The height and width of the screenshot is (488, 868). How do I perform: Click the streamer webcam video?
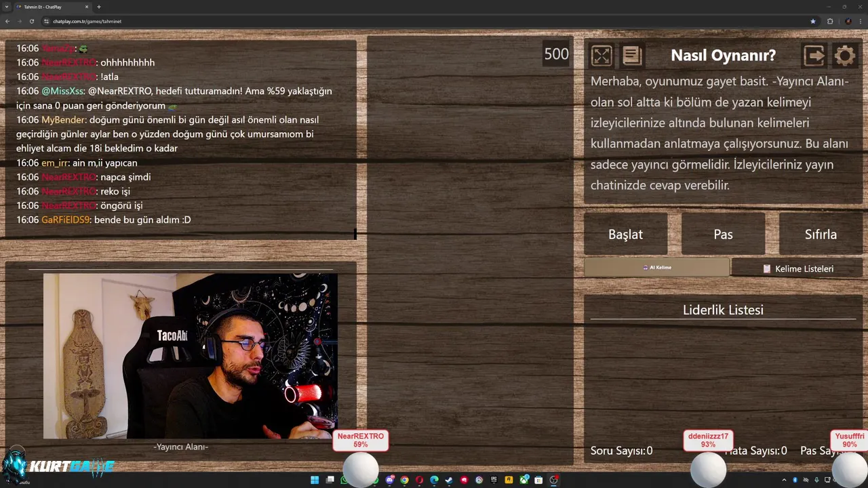[x=191, y=356]
